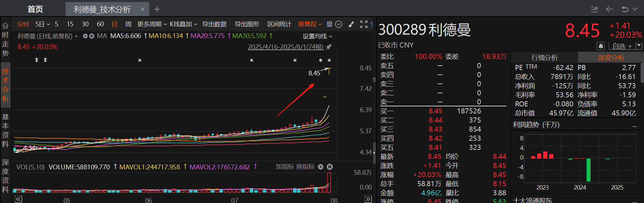Image resolution: width=644 pixels, height=203 pixels.
Task: Click the 区间统计 button
Action: pos(280,24)
